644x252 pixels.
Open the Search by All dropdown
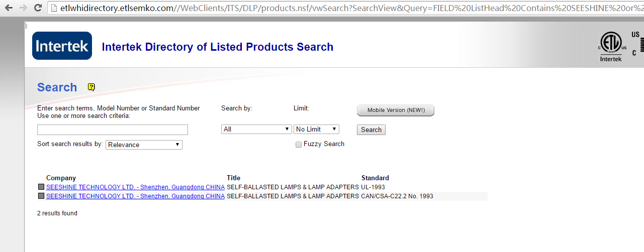tap(256, 130)
